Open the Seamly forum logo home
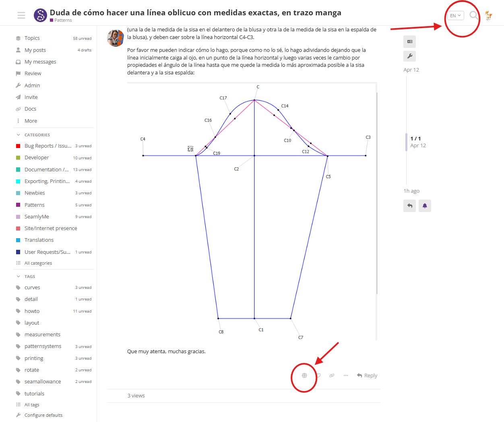 click(40, 15)
